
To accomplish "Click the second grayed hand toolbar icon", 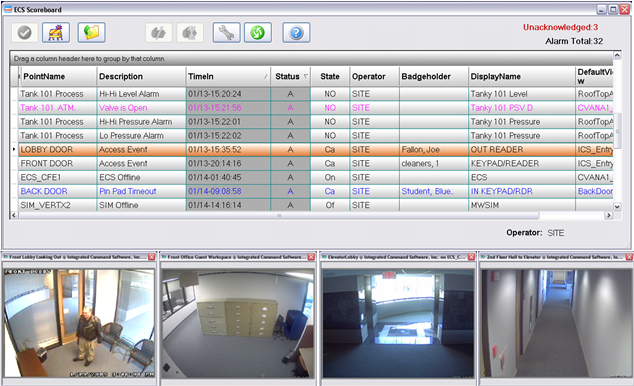I will pyautogui.click(x=190, y=33).
